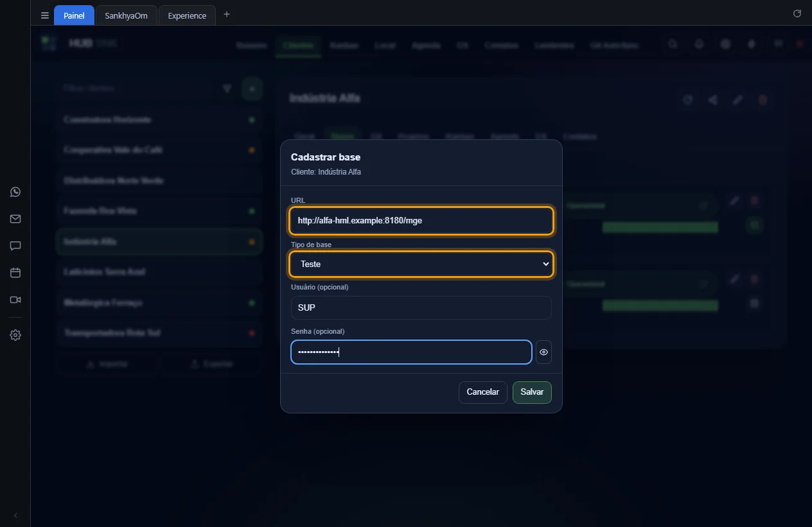Open the chat bubble icon in the sidebar
Image resolution: width=812 pixels, height=527 pixels.
click(15, 246)
